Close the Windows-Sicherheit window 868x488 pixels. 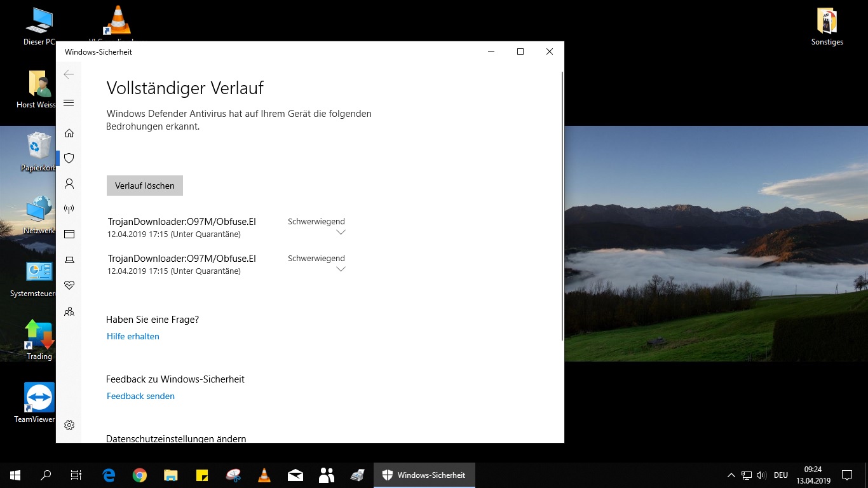[550, 51]
